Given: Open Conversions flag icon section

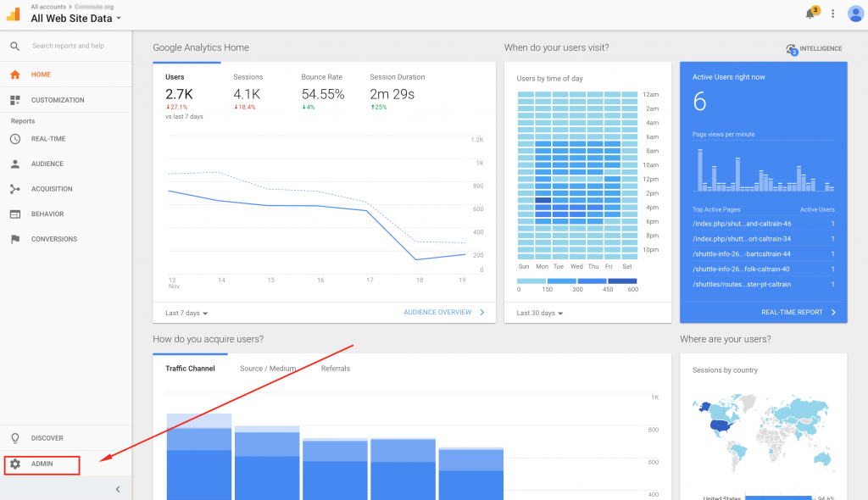Looking at the screenshot, I should click(x=15, y=239).
